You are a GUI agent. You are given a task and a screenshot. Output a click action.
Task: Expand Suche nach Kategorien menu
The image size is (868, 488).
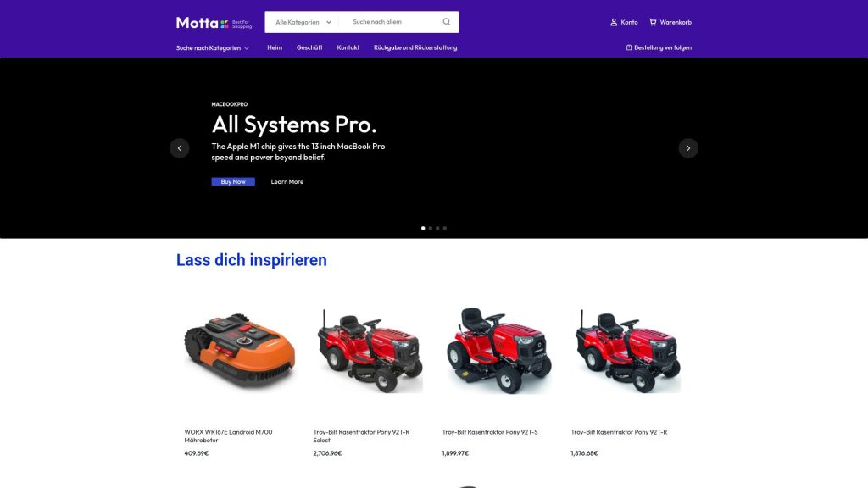(213, 48)
